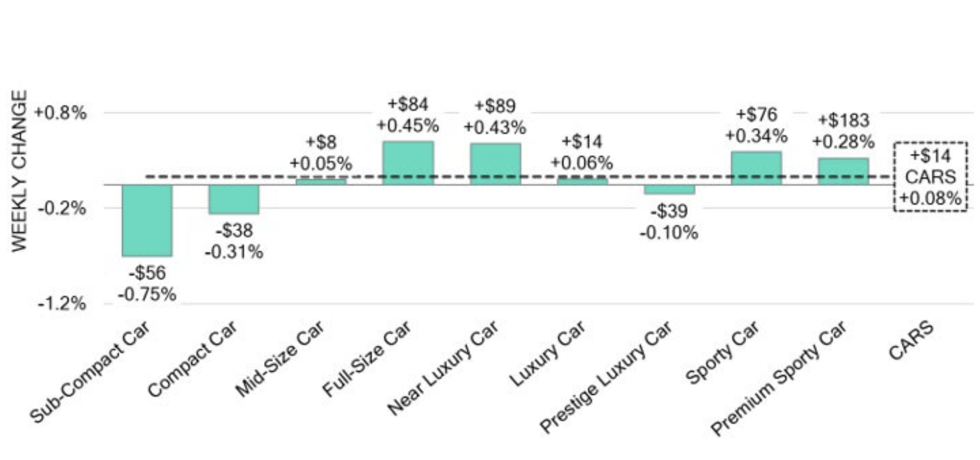This screenshot has width=980, height=460.
Task: Select the WEEKLY CHANGE axis title
Action: click(19, 171)
